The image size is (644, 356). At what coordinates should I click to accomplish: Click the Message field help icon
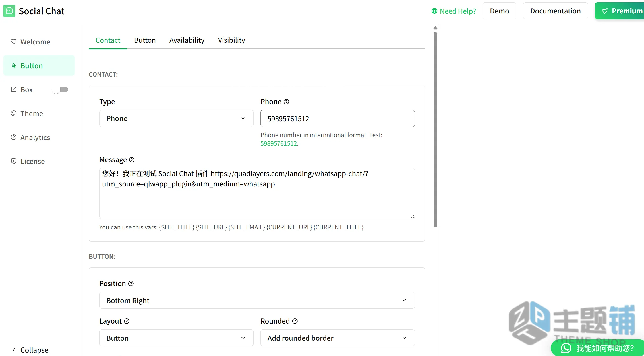(132, 160)
